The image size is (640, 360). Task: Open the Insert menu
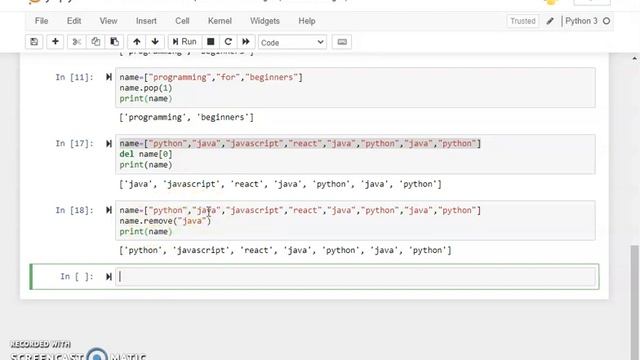[x=146, y=21]
